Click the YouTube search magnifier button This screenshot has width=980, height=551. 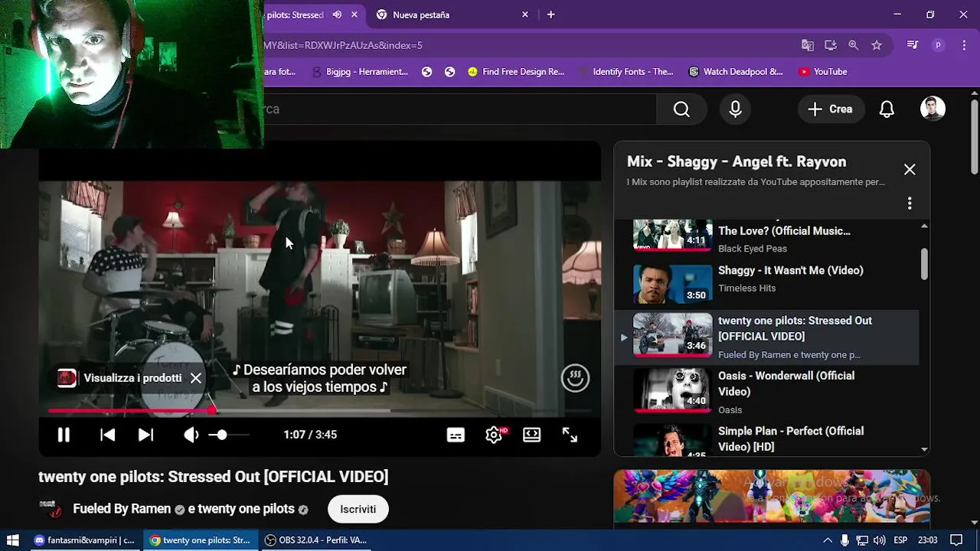(x=681, y=109)
